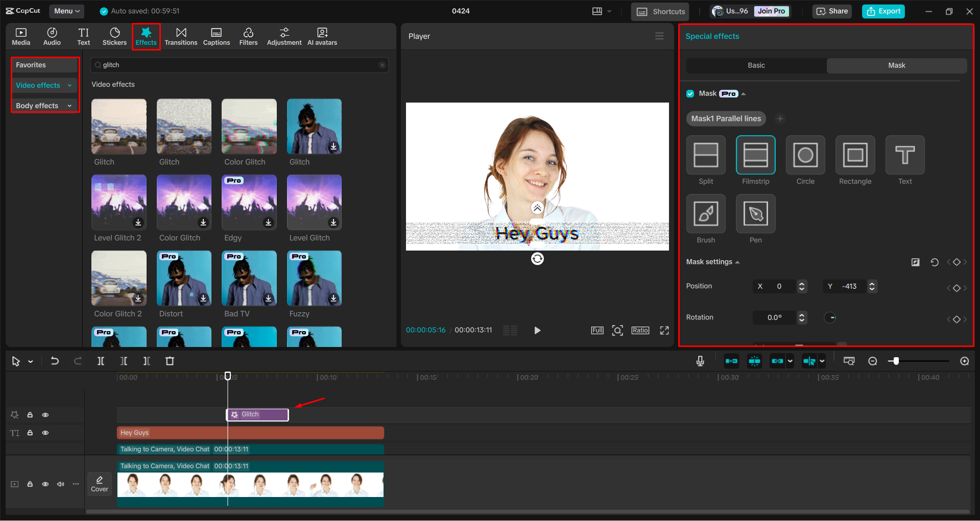Collapse the Mask settings section
The image size is (980, 521).
[x=737, y=262]
